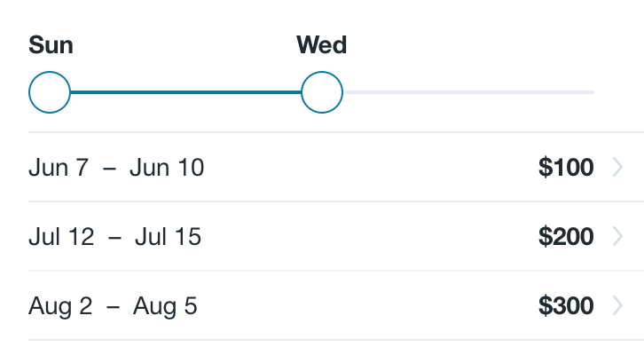Viewport: 644px width, 355px height.
Task: Expand the chevron on the $200 row
Action: click(x=618, y=237)
